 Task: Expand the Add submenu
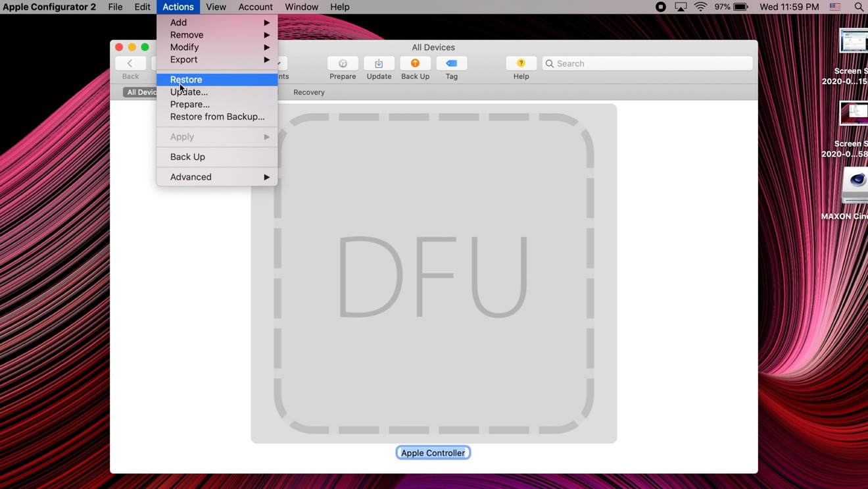click(217, 22)
